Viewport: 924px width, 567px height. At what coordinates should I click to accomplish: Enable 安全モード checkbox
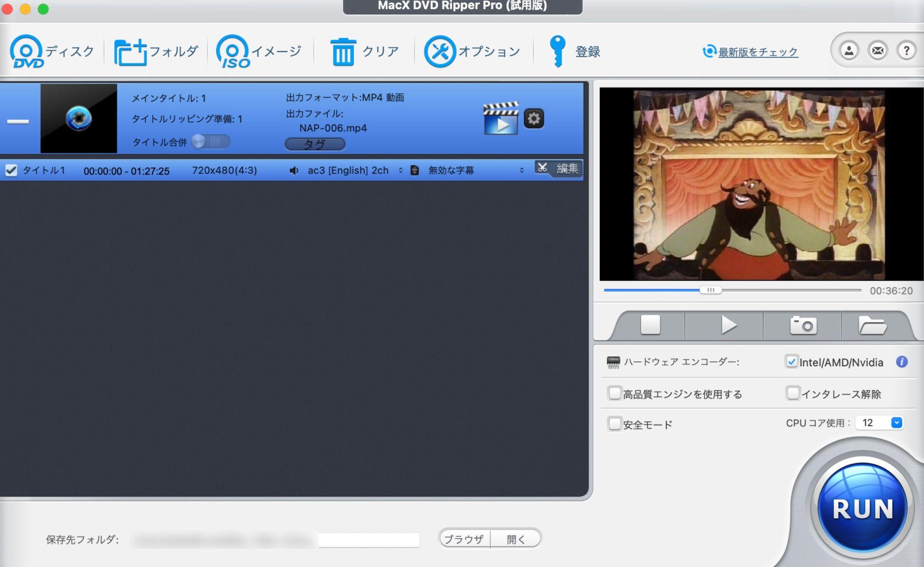tap(614, 424)
